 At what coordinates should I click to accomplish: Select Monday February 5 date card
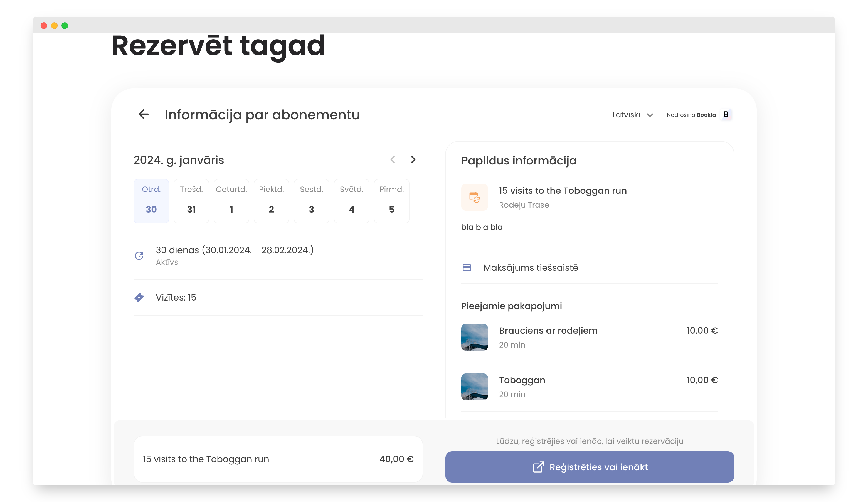[x=391, y=201]
